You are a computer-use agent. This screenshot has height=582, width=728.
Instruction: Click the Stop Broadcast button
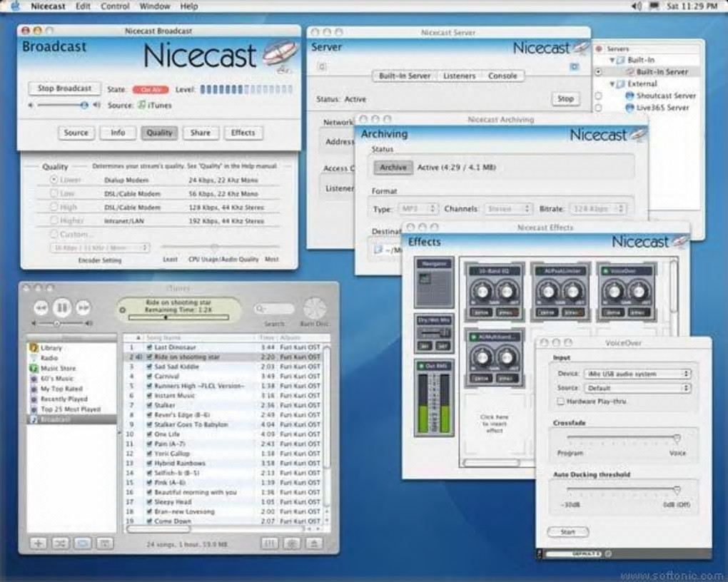(x=64, y=88)
